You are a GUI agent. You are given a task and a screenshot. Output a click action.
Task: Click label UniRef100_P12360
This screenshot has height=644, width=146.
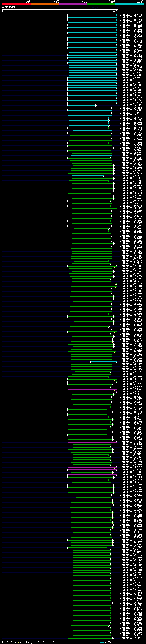(131, 337)
